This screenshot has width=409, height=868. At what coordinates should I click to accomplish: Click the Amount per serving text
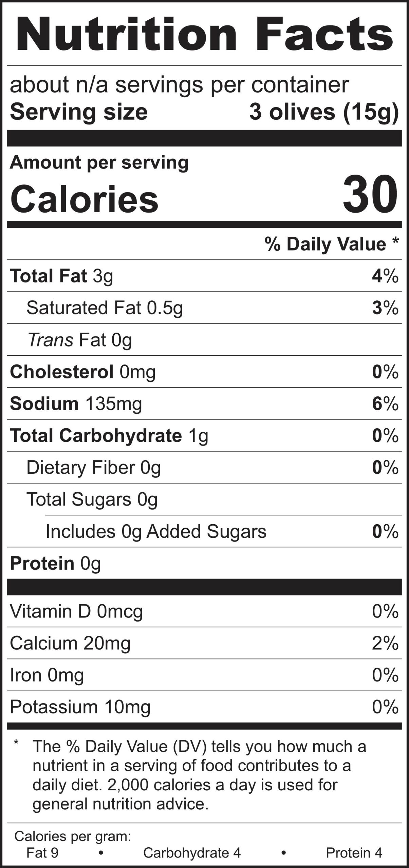click(x=99, y=162)
